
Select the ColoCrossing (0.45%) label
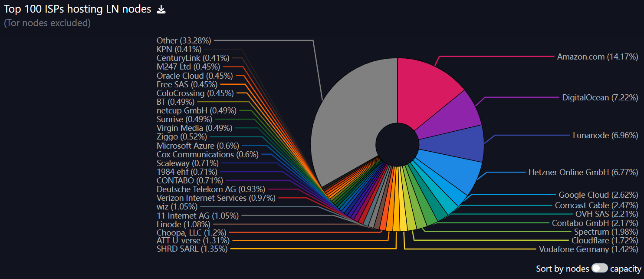click(x=195, y=93)
